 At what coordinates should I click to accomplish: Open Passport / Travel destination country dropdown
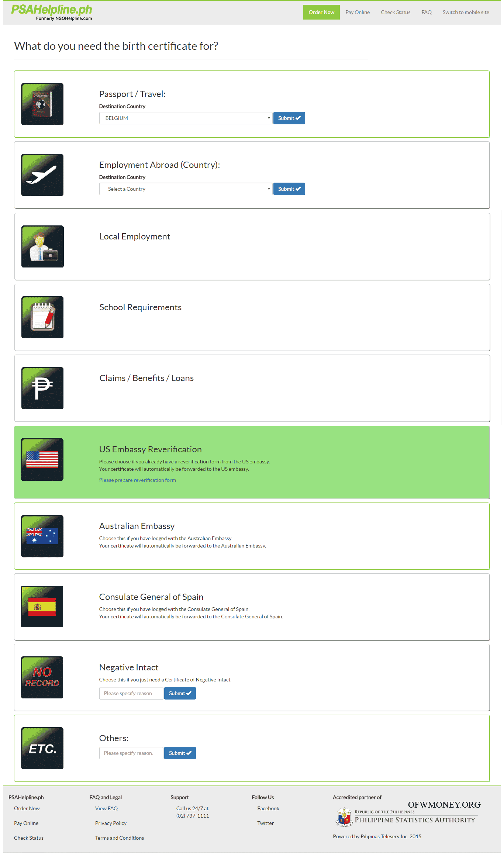click(x=186, y=118)
